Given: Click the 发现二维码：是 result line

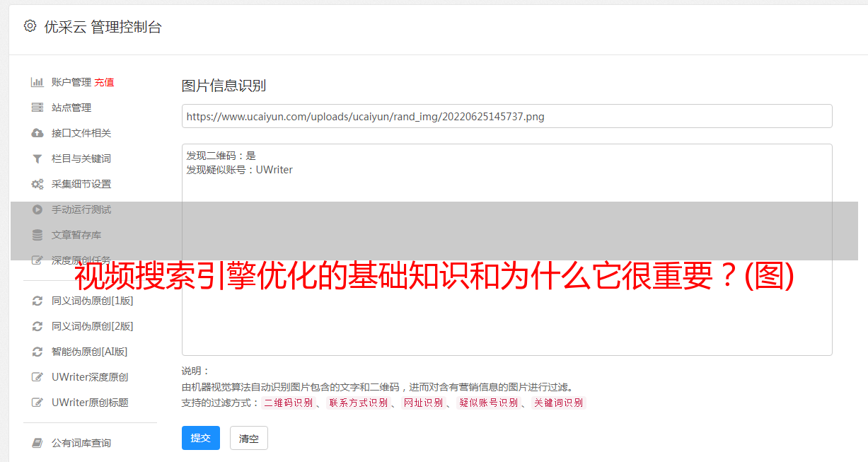Looking at the screenshot, I should point(221,156).
